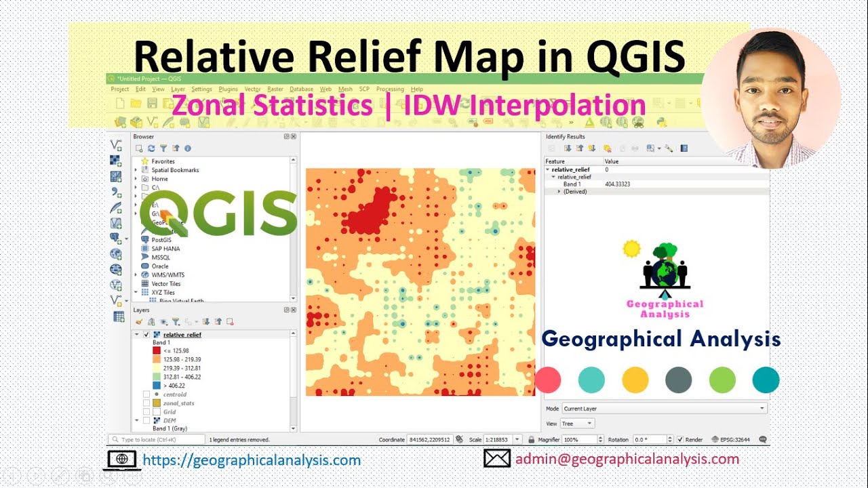Open Identify Settings wrench icon
The width and height of the screenshot is (868, 488).
pyautogui.click(x=668, y=148)
